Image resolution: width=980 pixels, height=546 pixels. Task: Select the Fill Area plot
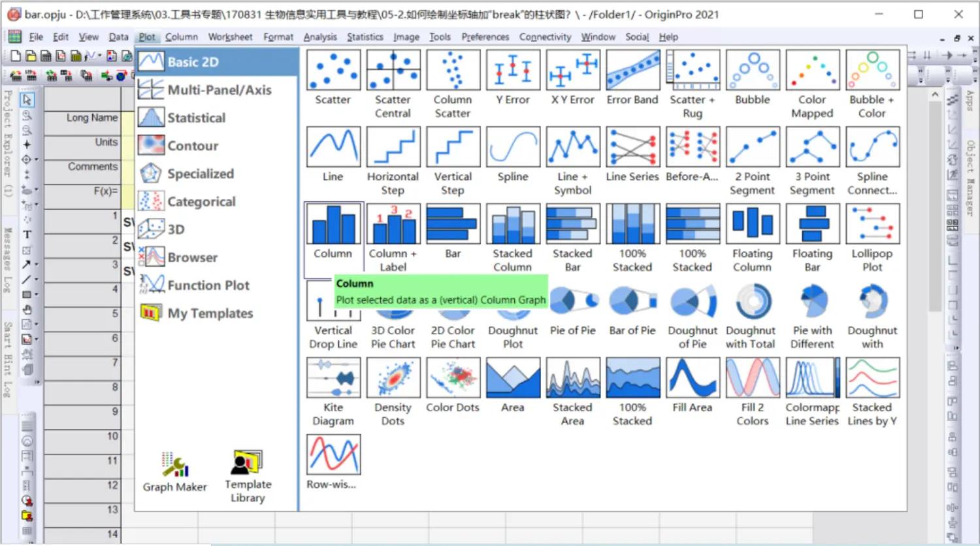(x=693, y=378)
